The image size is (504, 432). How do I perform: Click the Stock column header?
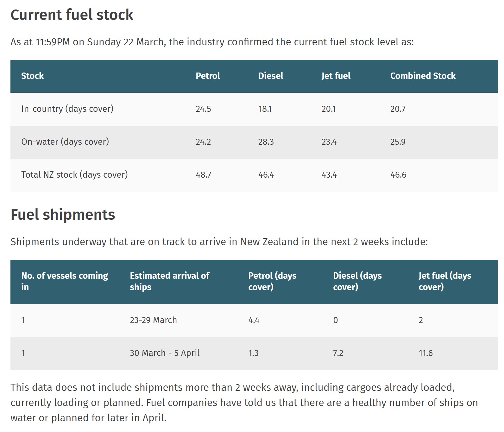tap(32, 76)
